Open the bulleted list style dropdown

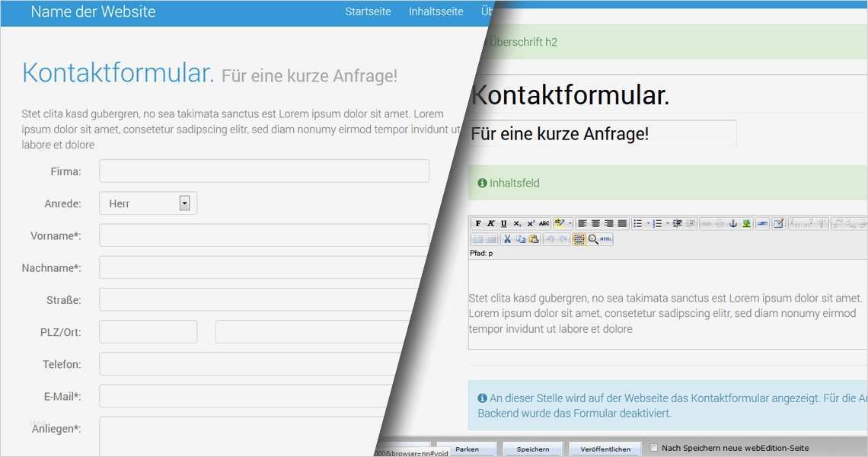click(x=648, y=223)
